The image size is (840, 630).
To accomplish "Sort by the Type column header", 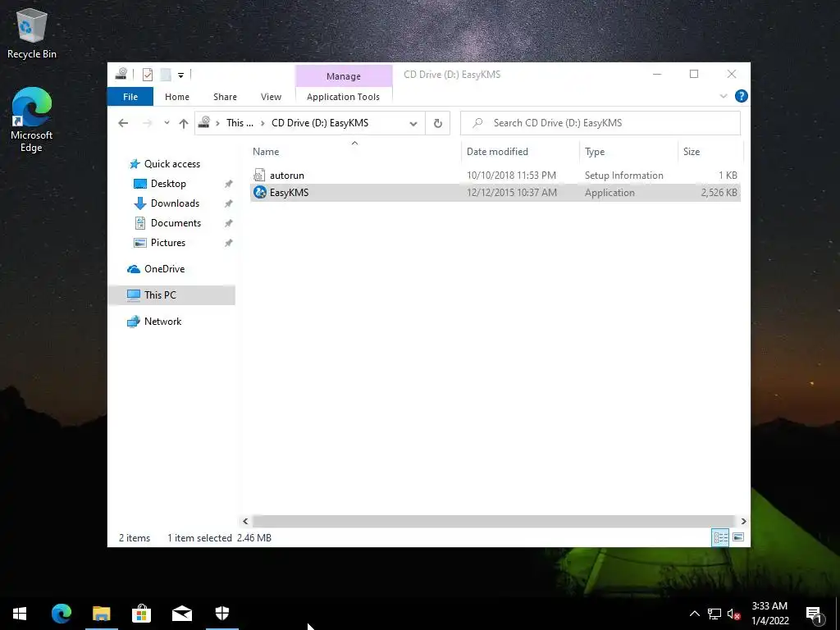I will point(628,152).
